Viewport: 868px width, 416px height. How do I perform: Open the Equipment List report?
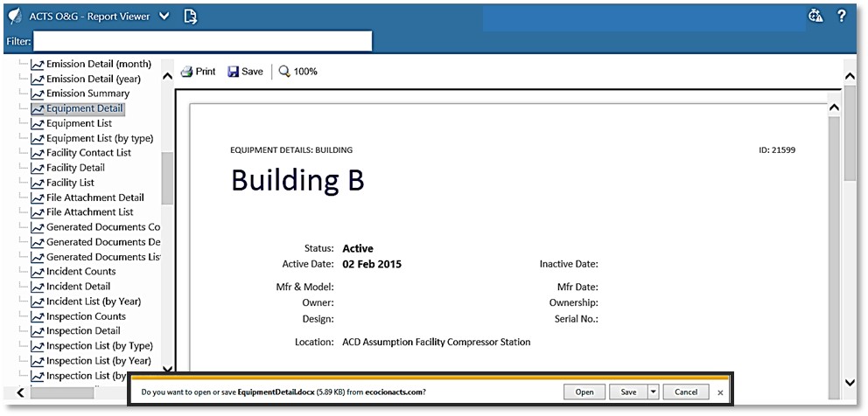[x=79, y=123]
